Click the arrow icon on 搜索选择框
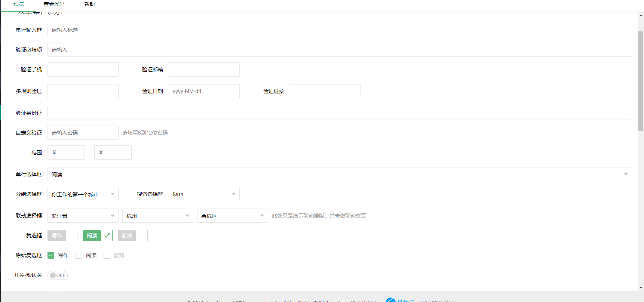 point(234,194)
